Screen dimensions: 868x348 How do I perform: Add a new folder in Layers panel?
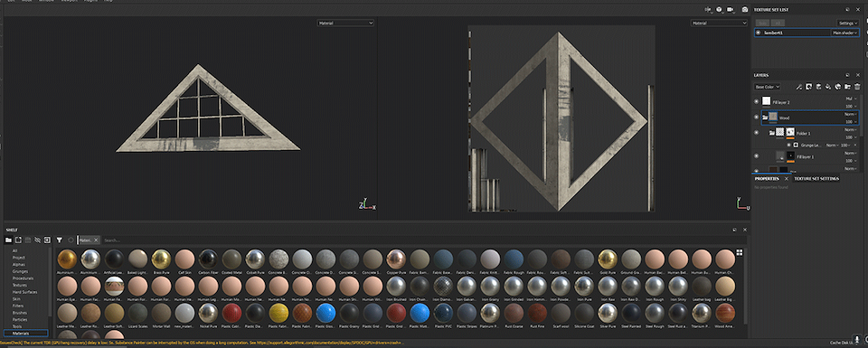click(847, 87)
